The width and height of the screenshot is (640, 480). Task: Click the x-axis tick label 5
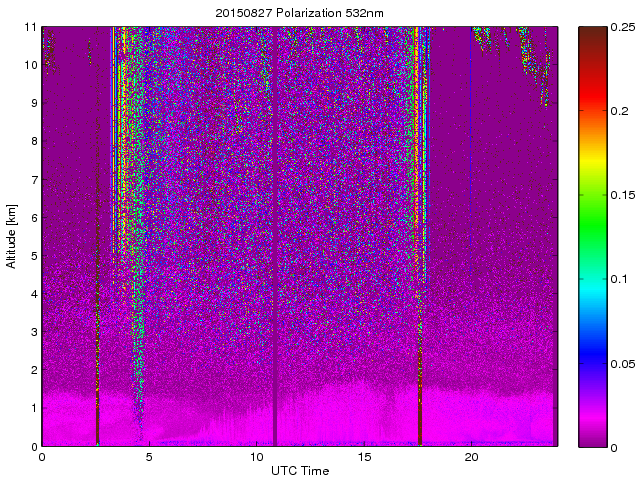149,457
